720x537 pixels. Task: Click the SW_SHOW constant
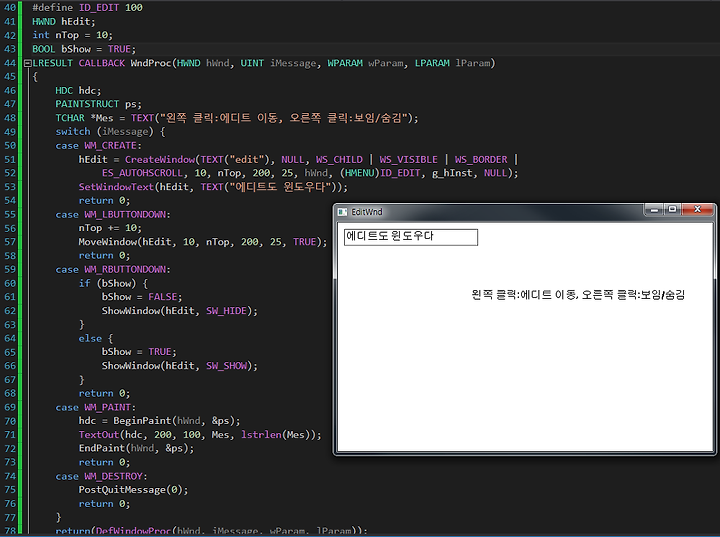226,366
